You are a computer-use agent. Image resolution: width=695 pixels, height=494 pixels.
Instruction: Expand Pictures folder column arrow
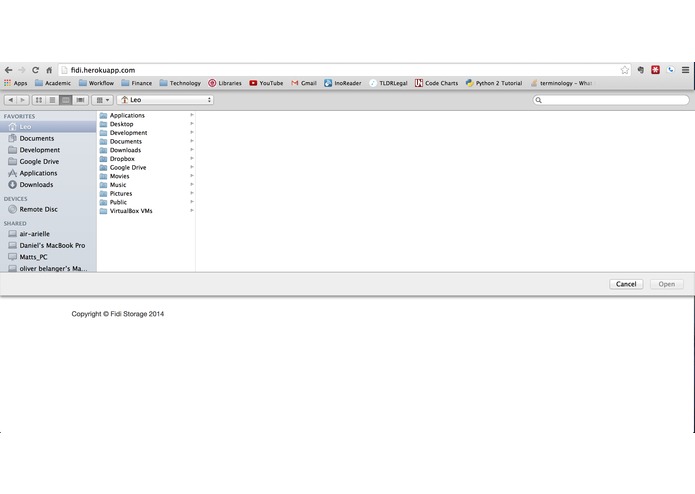(192, 193)
